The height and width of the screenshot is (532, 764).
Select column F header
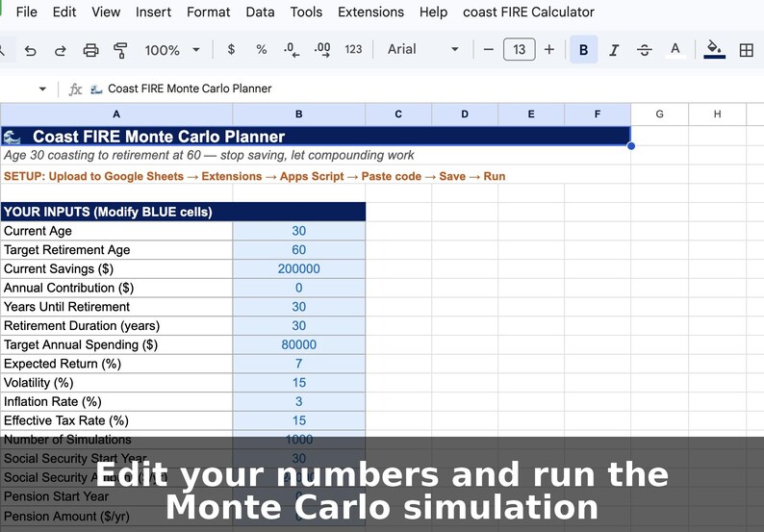pyautogui.click(x=597, y=114)
